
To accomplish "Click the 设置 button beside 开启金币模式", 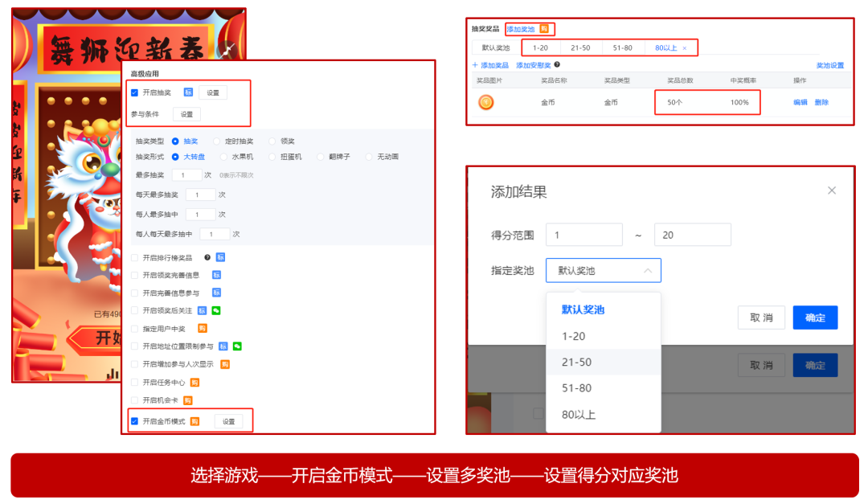I will click(x=228, y=421).
